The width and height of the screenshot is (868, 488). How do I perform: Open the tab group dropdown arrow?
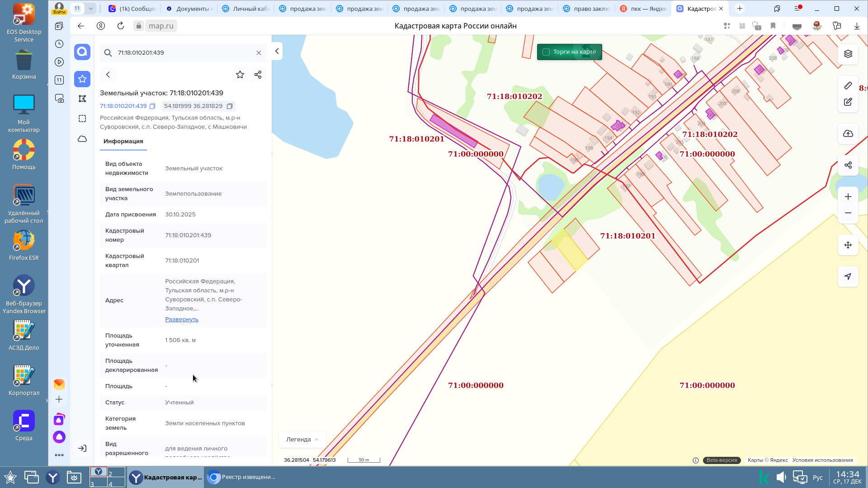pos(91,8)
